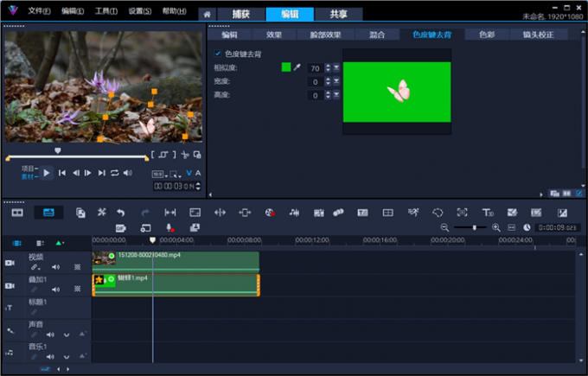Switch preview to 项目 mode

29,169
